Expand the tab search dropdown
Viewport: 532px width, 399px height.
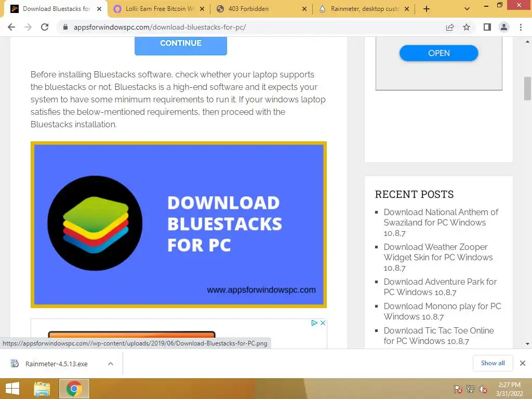click(467, 9)
